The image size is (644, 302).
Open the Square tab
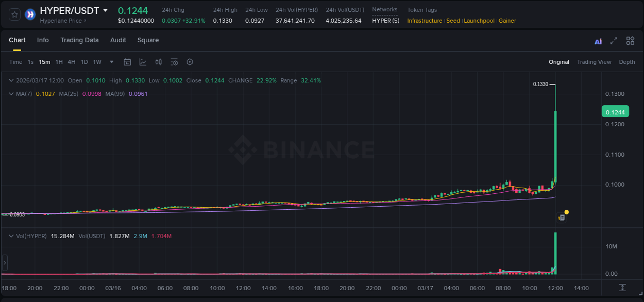tap(147, 40)
